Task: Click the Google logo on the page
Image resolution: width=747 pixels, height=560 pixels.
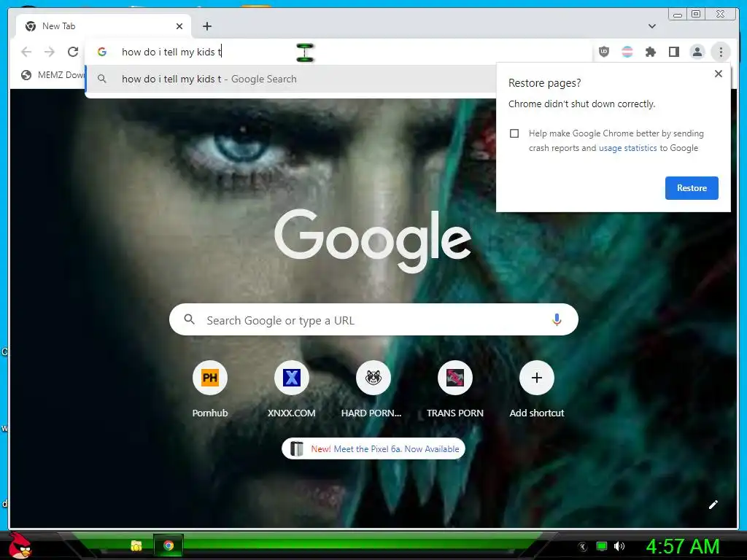Action: pyautogui.click(x=373, y=241)
